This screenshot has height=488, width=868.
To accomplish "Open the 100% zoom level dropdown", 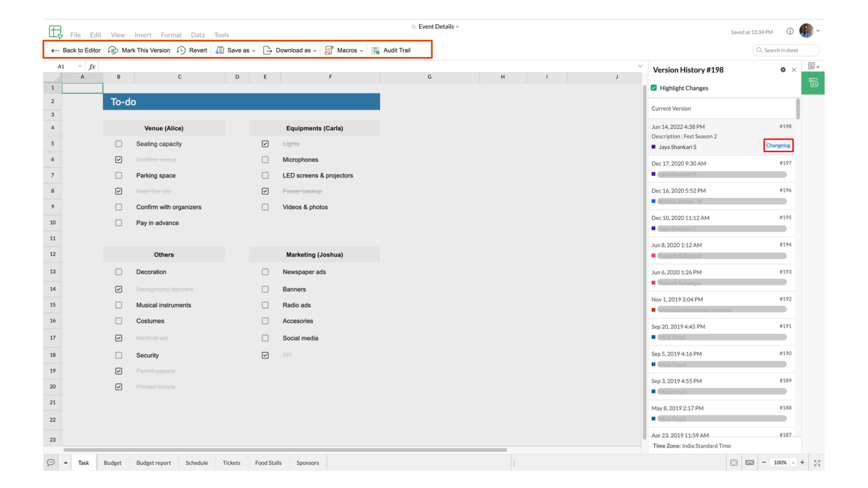I will click(x=793, y=463).
